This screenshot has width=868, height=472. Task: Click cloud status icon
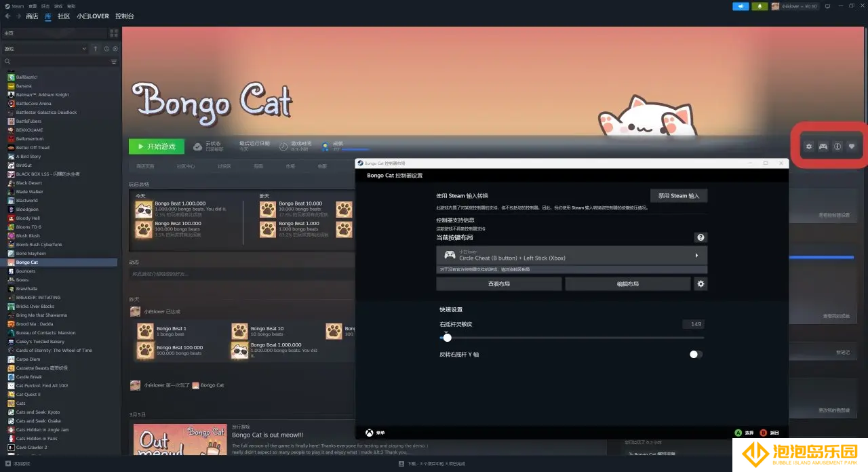point(197,146)
